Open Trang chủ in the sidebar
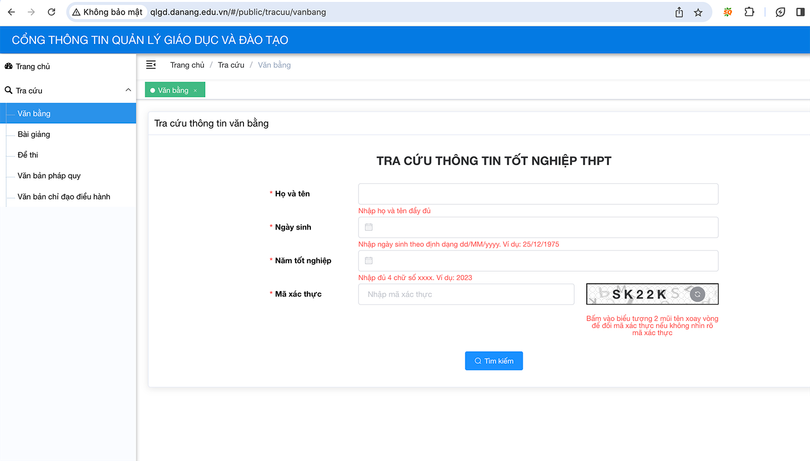810x461 pixels. (68, 66)
